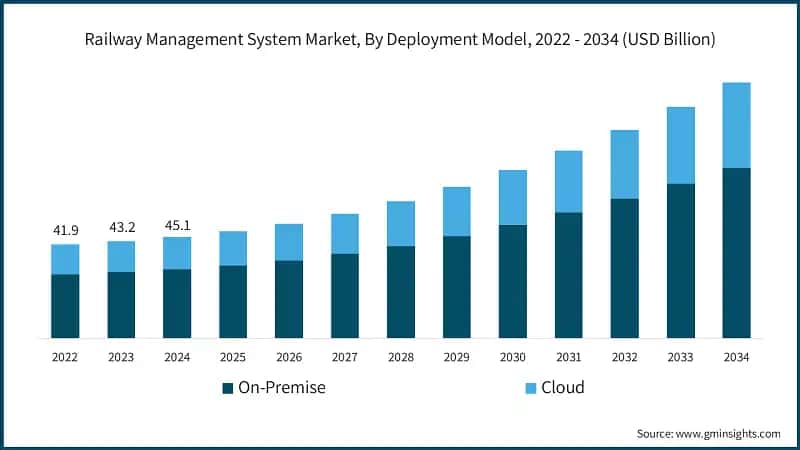Click the 2028 axis label
The height and width of the screenshot is (450, 800).
coord(401,357)
